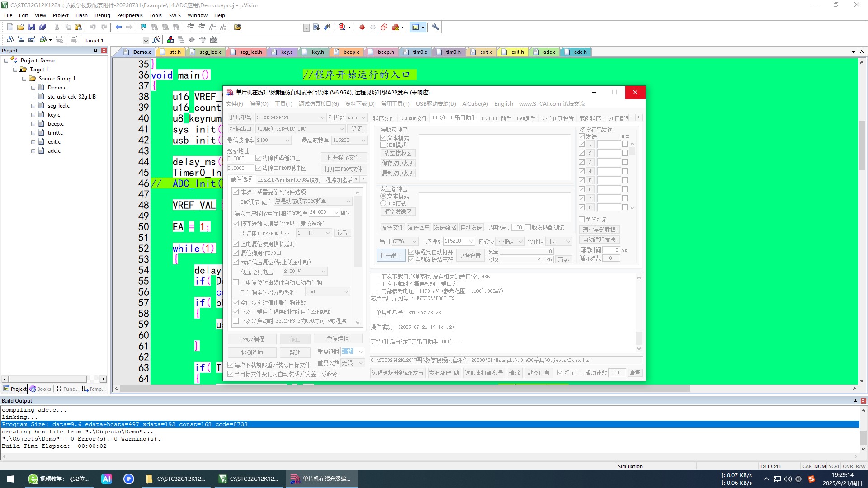Start debug session magnifier icon
This screenshot has width=868, height=488.
click(342, 27)
